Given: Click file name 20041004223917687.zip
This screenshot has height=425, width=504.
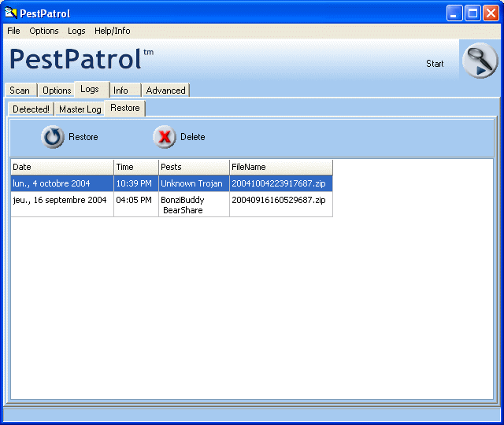Looking at the screenshot, I should tap(279, 183).
